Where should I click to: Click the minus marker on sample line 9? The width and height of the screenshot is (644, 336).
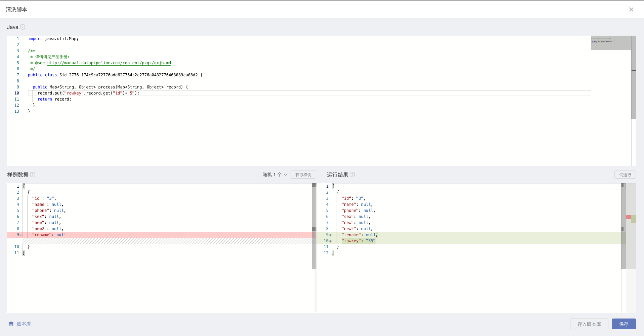pos(21,235)
